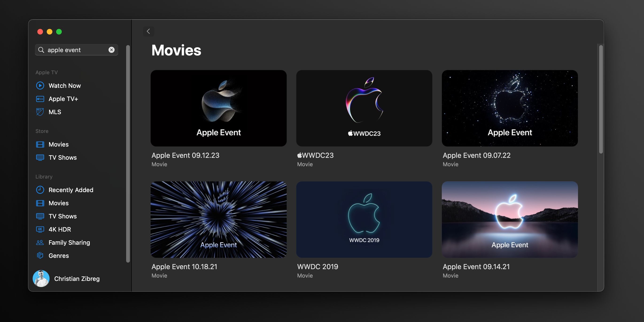Open the WWDC 2019 movie

[x=364, y=220]
